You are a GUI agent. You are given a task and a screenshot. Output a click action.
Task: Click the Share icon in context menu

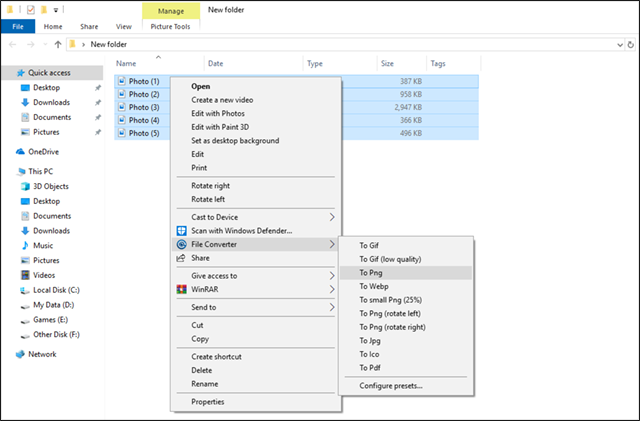click(x=180, y=257)
